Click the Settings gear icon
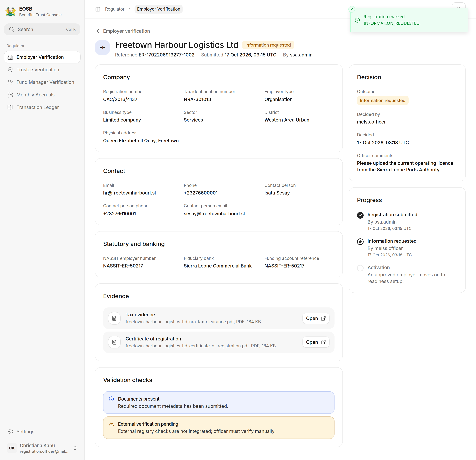The image size is (476, 460). click(x=10, y=431)
